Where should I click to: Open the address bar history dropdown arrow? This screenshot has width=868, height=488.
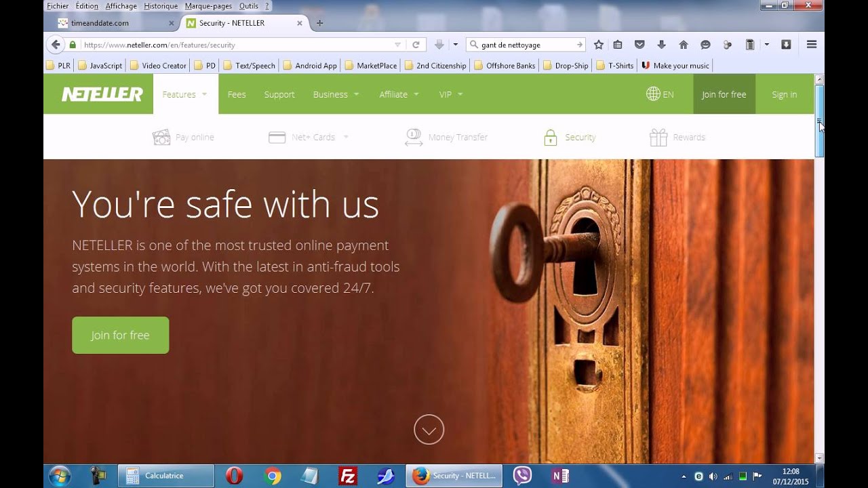(x=398, y=45)
